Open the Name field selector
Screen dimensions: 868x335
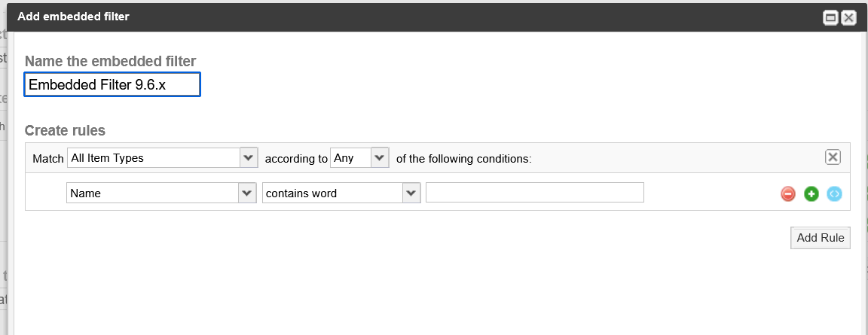coord(161,193)
